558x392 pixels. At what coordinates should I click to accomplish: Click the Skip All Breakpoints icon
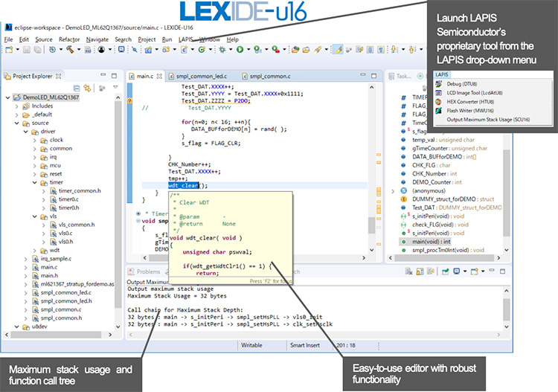(135, 50)
